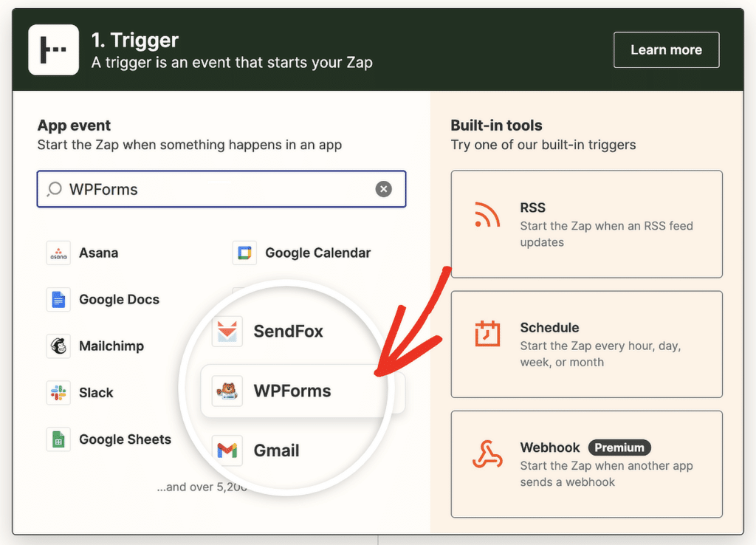Clear the WPForms search text
This screenshot has height=545, width=756.
[x=384, y=189]
